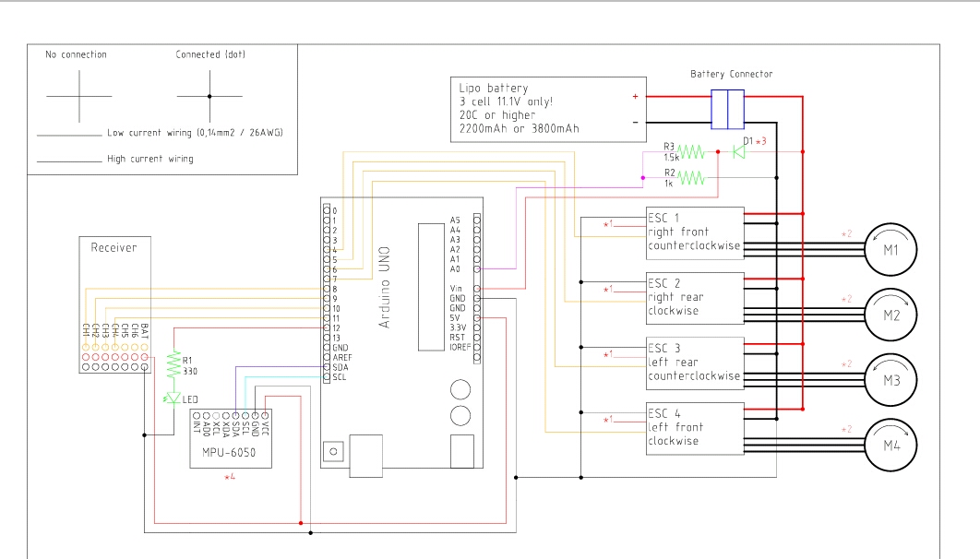This screenshot has width=980, height=559.
Task: Click the receiver CH1 pin label
Action: point(86,330)
